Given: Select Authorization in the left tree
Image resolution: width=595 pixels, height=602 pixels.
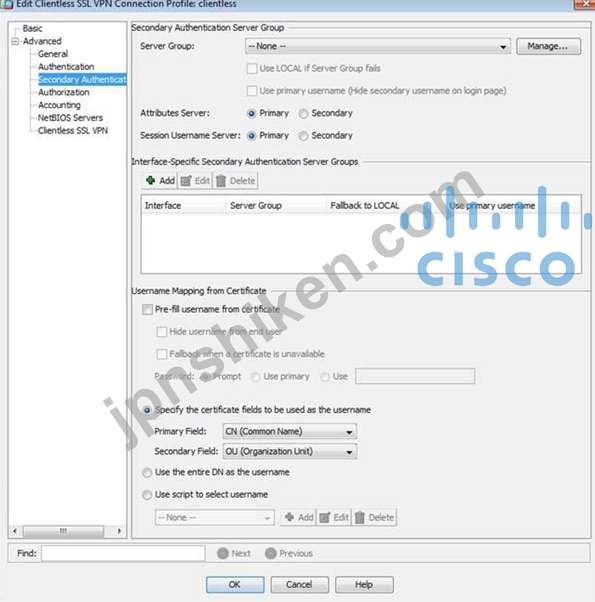Looking at the screenshot, I should click(64, 92).
